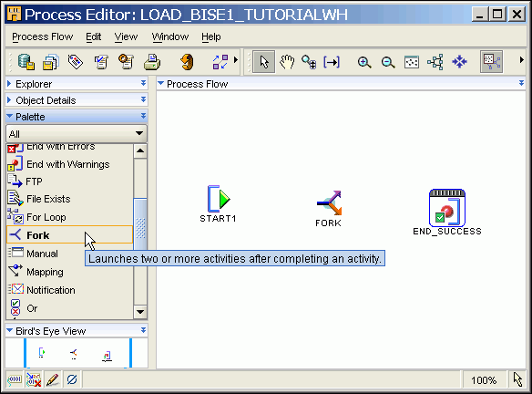Select the START1 activity on canvas
532x394 pixels.
[x=218, y=203]
